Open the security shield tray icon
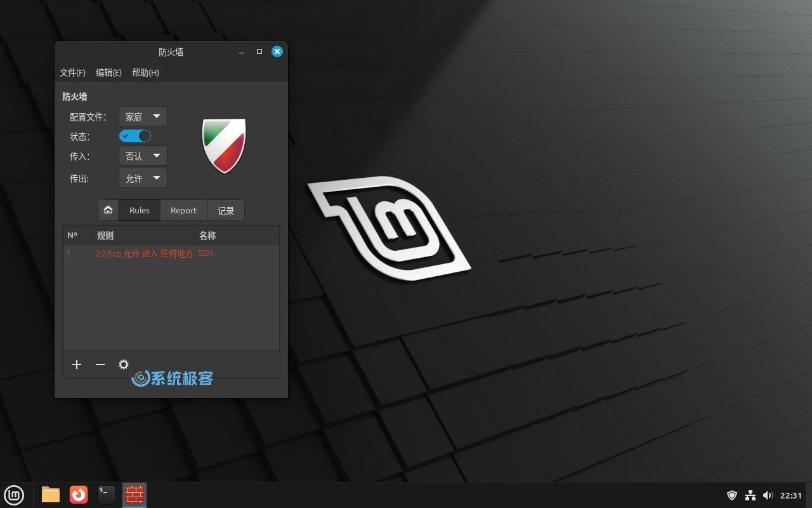Viewport: 812px width, 508px height. [x=732, y=495]
